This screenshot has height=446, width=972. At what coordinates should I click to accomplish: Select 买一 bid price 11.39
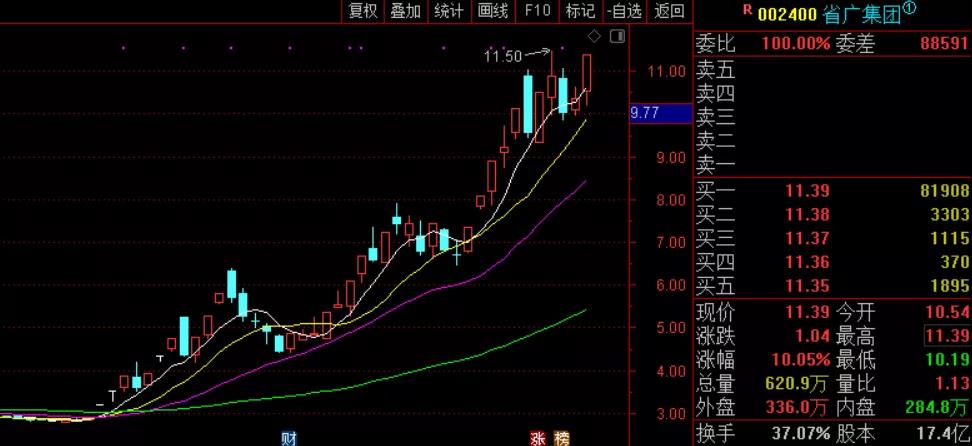click(808, 191)
